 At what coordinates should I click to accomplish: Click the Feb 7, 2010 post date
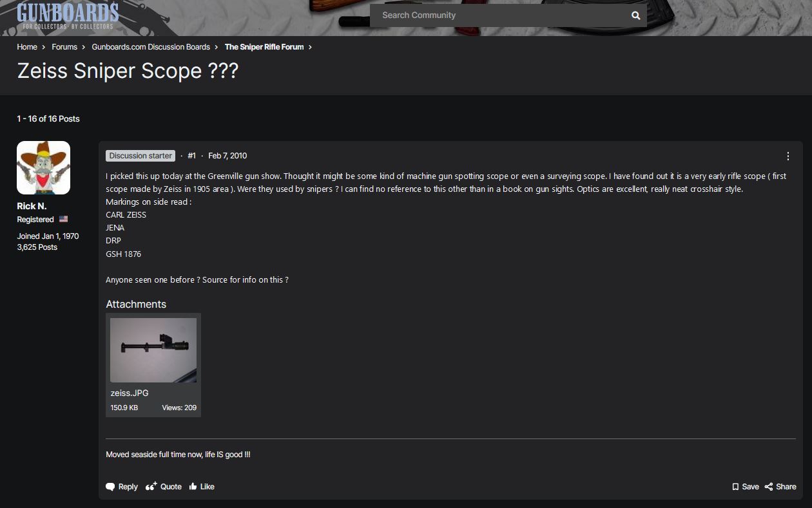point(227,156)
